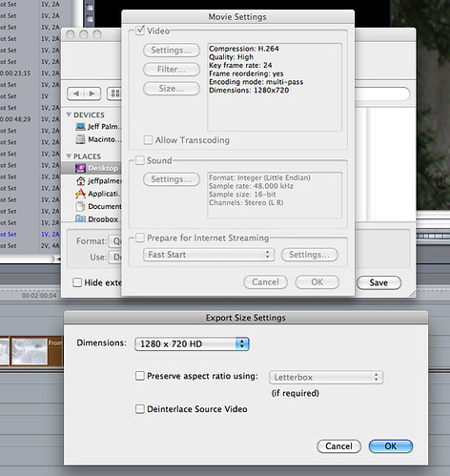This screenshot has width=450, height=476.
Task: Open the Use dropdown in save dialog
Action: click(115, 257)
